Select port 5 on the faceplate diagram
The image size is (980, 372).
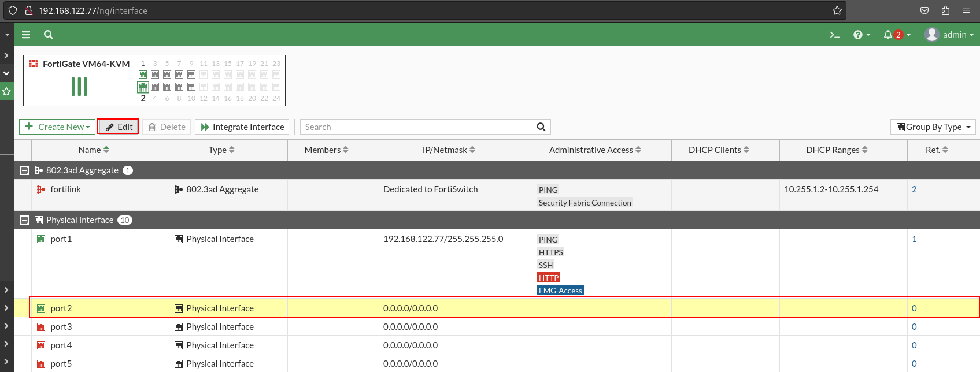tap(167, 75)
